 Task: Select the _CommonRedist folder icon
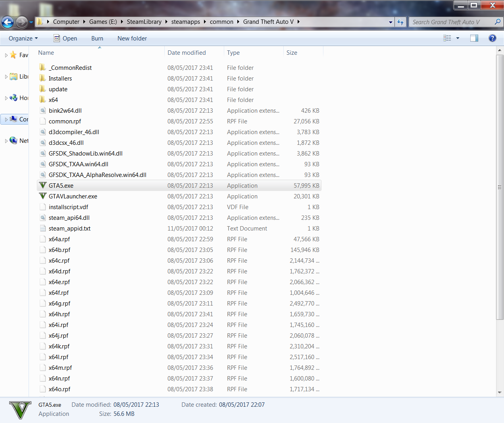[x=43, y=67]
